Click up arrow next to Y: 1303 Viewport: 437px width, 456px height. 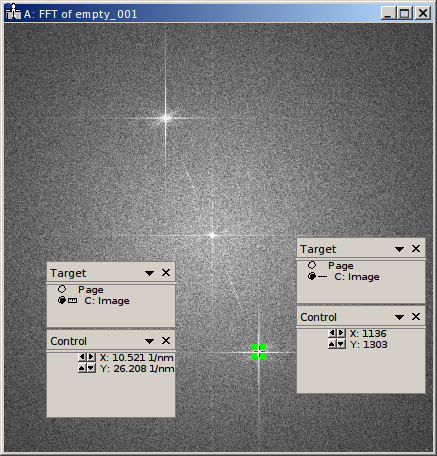(332, 344)
